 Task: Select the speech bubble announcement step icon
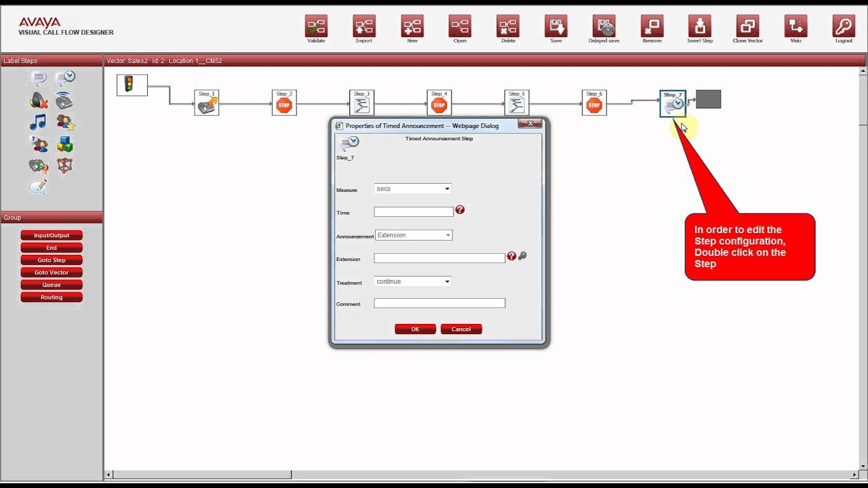pyautogui.click(x=39, y=79)
